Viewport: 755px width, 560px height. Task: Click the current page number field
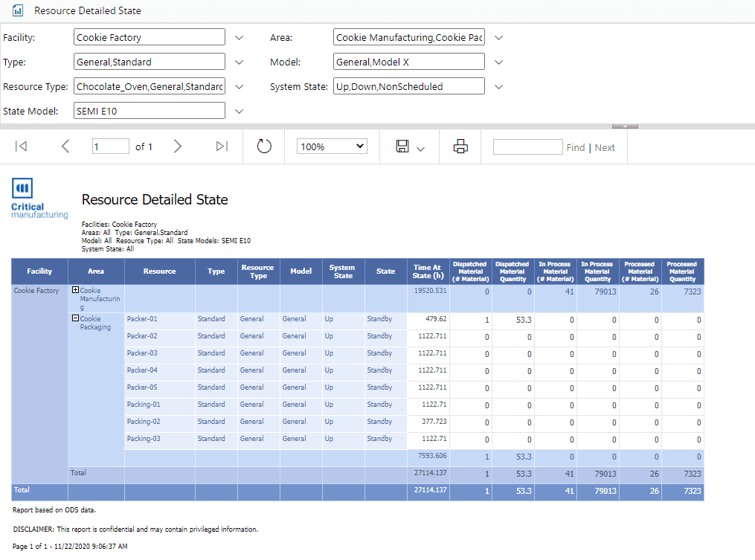[x=110, y=147]
